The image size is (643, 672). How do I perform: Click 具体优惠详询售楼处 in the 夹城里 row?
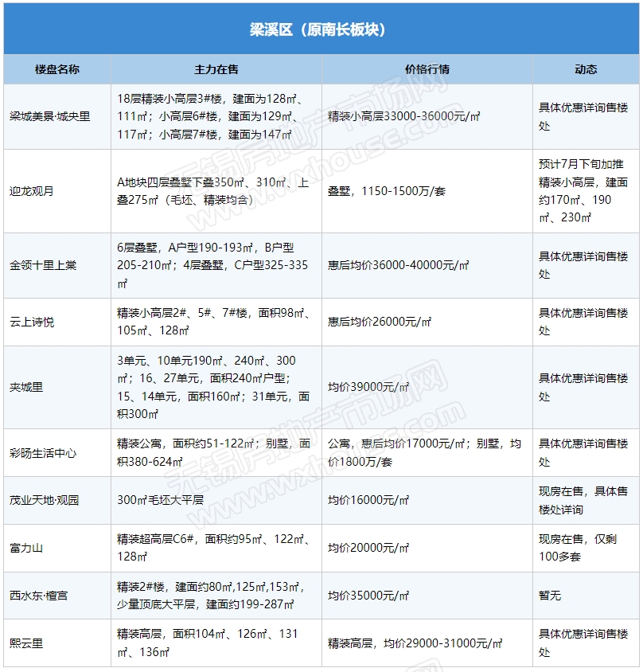583,387
